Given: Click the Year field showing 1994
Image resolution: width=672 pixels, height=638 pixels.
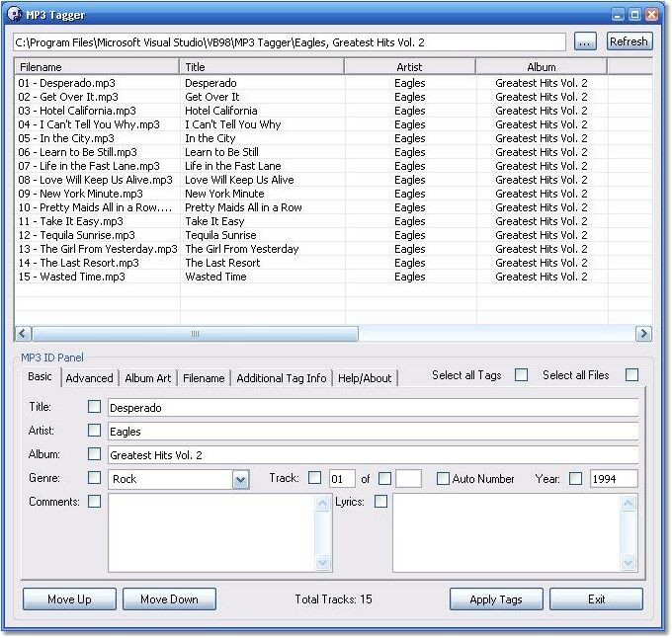Looking at the screenshot, I should 614,479.
